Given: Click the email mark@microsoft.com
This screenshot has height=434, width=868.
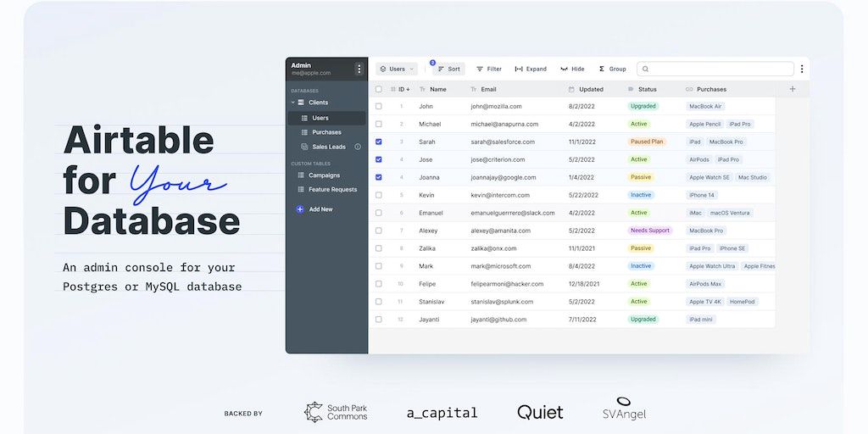Looking at the screenshot, I should [500, 266].
